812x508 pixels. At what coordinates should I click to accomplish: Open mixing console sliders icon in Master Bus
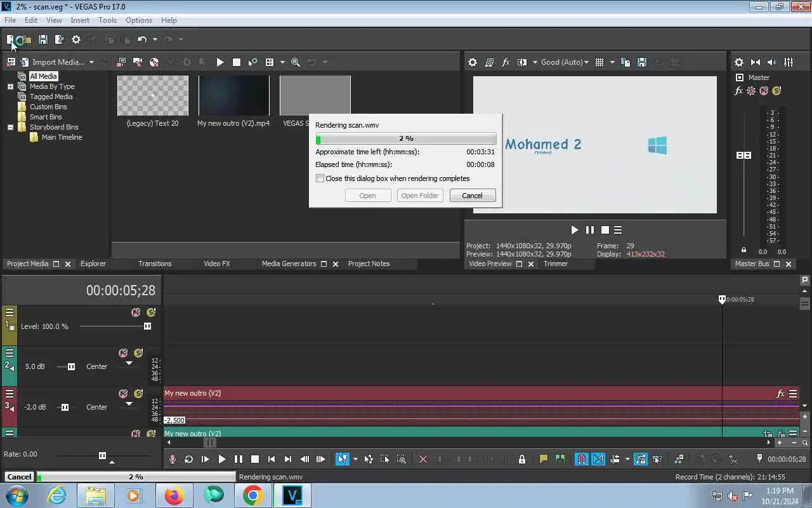[x=789, y=62]
